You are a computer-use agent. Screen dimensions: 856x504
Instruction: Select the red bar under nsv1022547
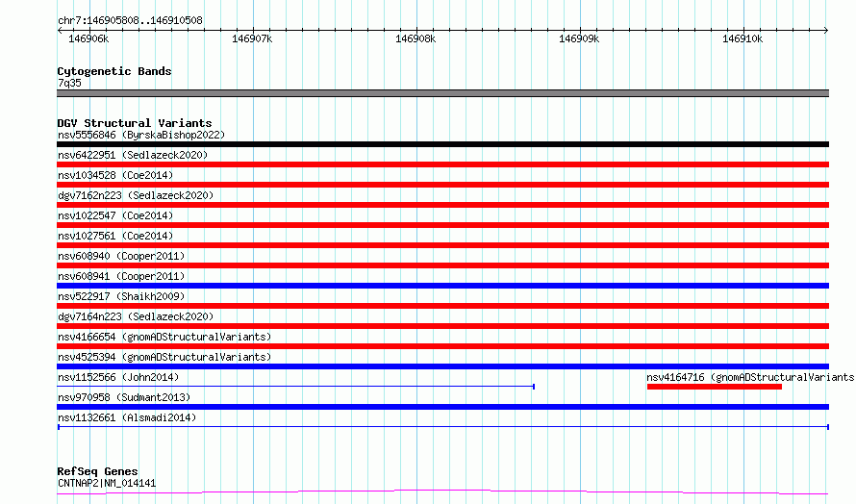coord(442,225)
